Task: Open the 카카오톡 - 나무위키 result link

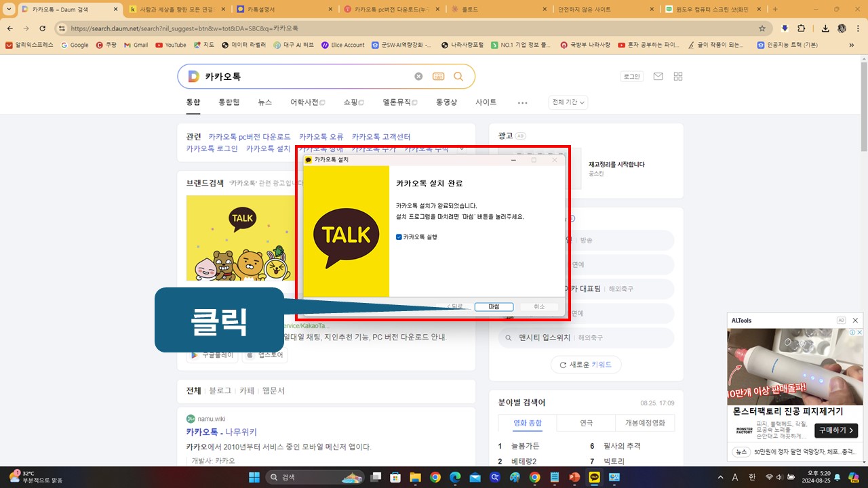Action: (x=222, y=432)
